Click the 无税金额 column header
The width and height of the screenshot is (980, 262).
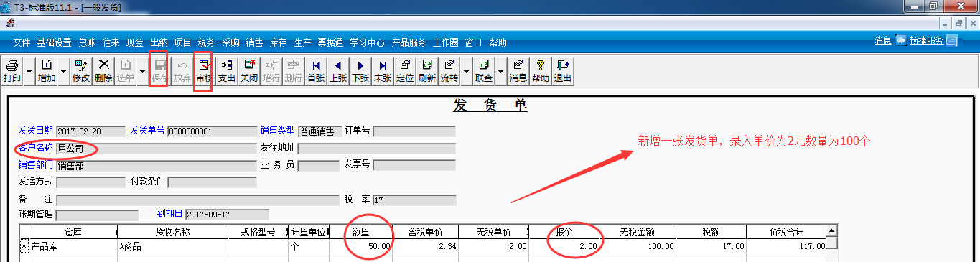click(638, 233)
